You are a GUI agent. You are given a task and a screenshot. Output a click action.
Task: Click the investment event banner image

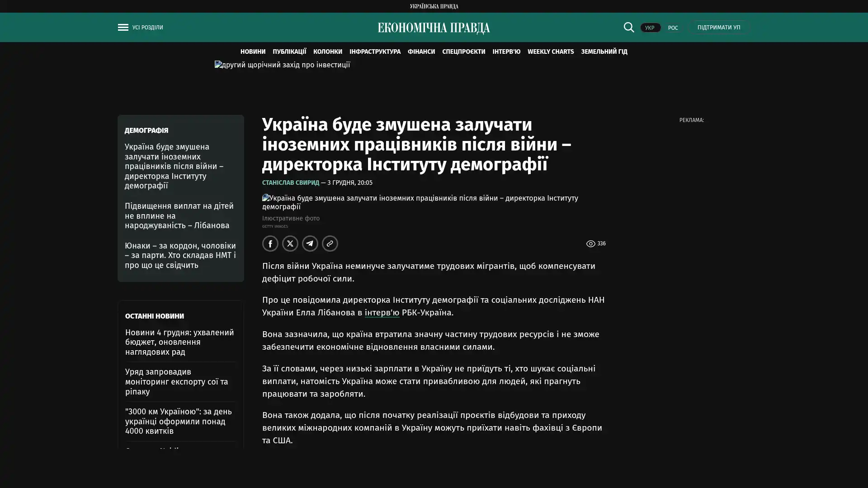[282, 65]
